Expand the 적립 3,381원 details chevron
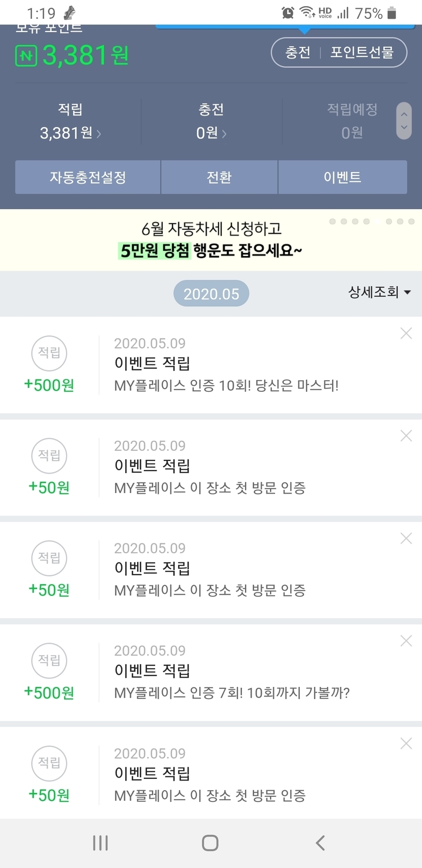The image size is (422, 868). (99, 134)
